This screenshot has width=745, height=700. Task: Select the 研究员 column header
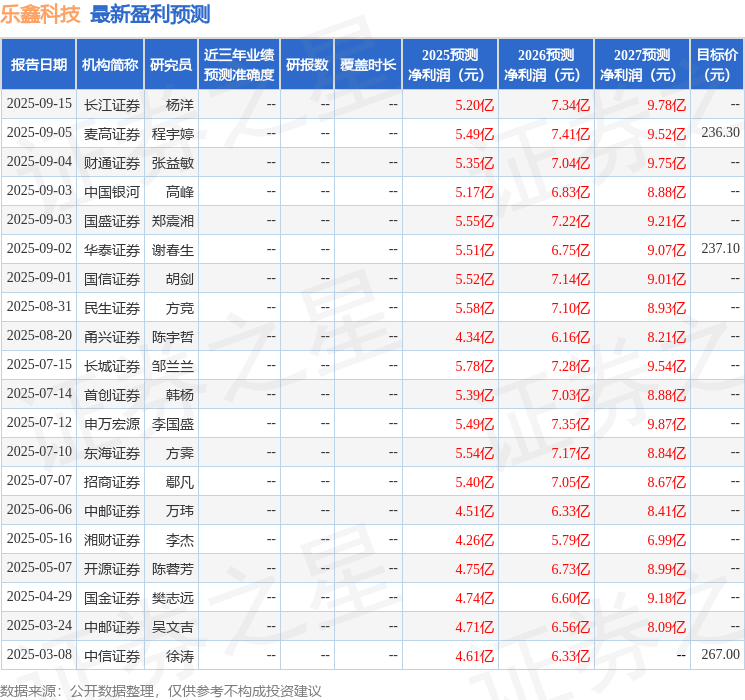(171, 65)
